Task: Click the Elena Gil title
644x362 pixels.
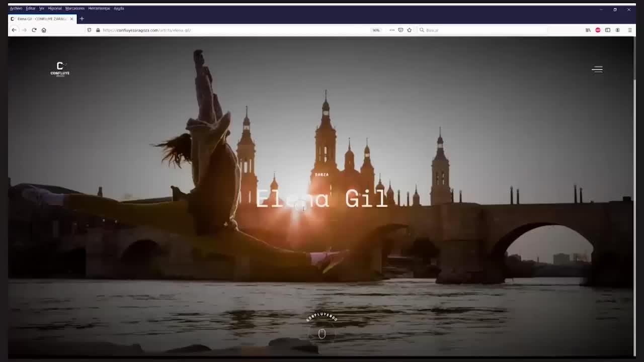Action: coord(322,199)
